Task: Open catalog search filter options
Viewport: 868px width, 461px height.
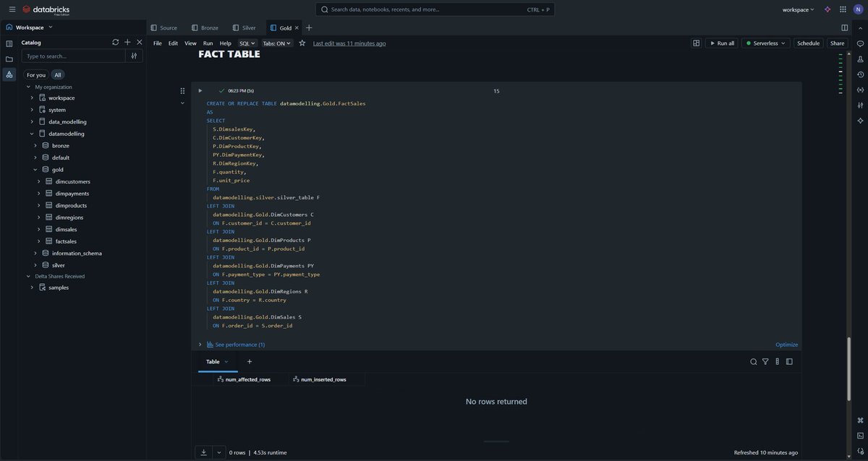Action: tap(134, 56)
